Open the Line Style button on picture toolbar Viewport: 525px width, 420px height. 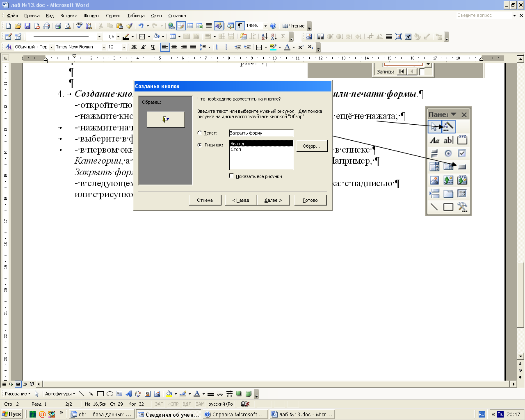click(389, 37)
